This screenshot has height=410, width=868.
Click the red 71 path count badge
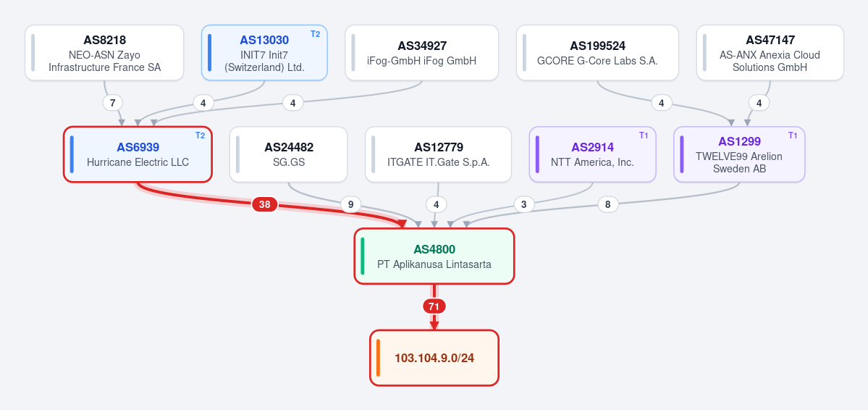tap(434, 306)
